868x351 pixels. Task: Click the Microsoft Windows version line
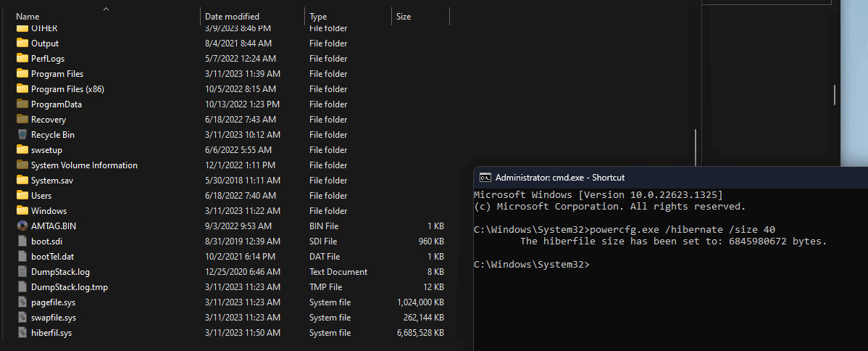coord(598,194)
